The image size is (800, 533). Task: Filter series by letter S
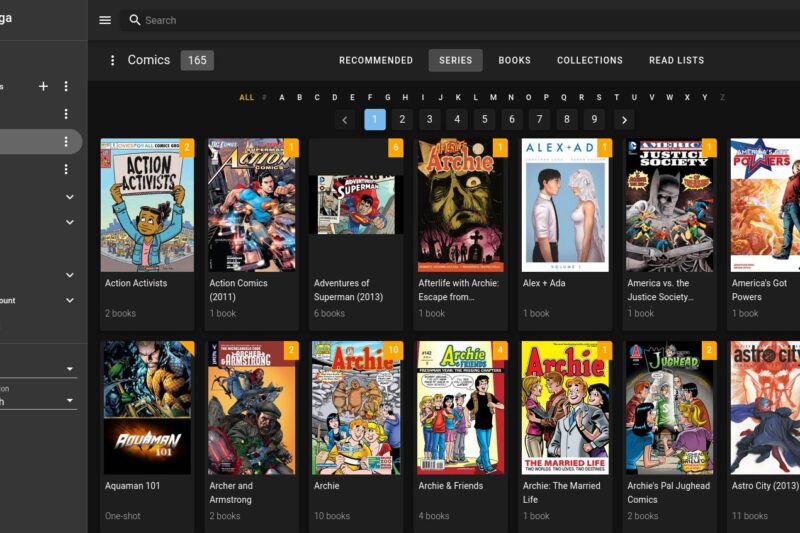[599, 97]
